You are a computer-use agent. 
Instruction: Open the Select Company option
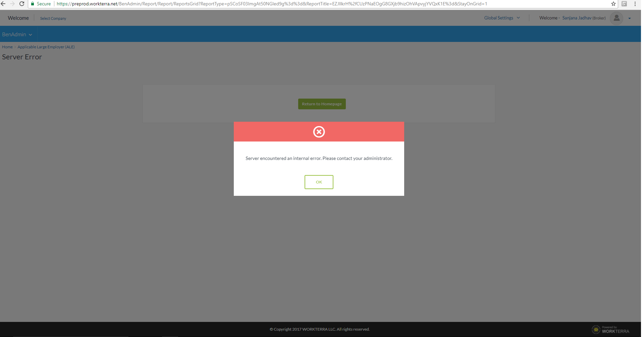(x=53, y=18)
